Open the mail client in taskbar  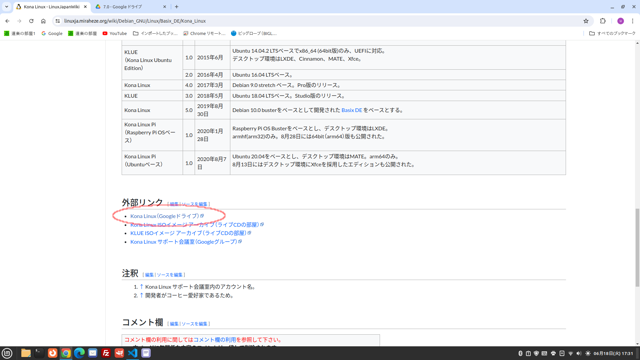coord(93,353)
